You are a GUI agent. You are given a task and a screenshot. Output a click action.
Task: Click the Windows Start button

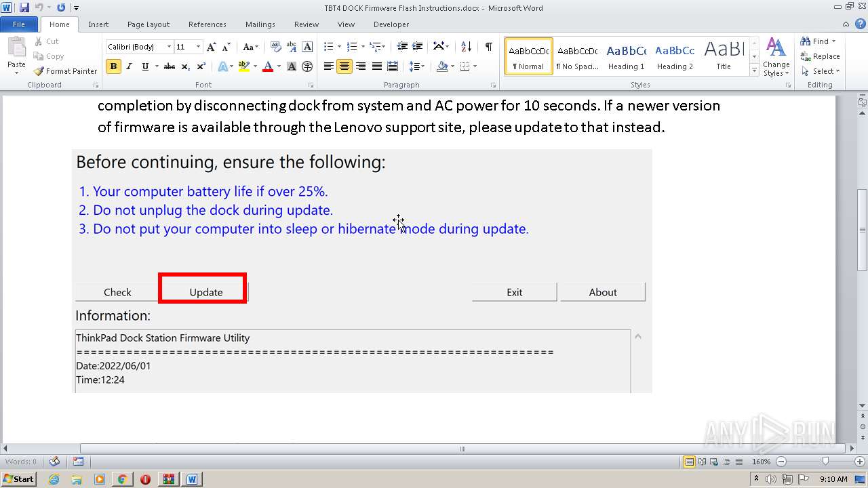tap(18, 479)
